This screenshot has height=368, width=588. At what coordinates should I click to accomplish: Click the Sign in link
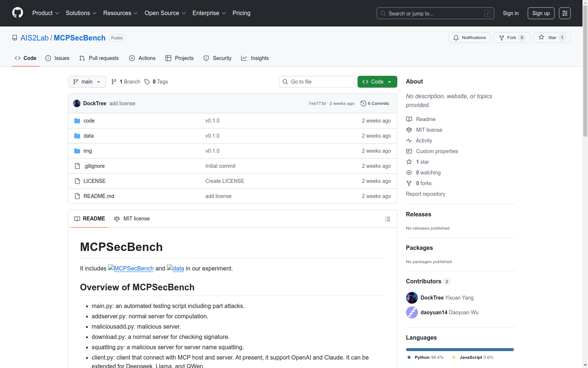[x=511, y=13]
